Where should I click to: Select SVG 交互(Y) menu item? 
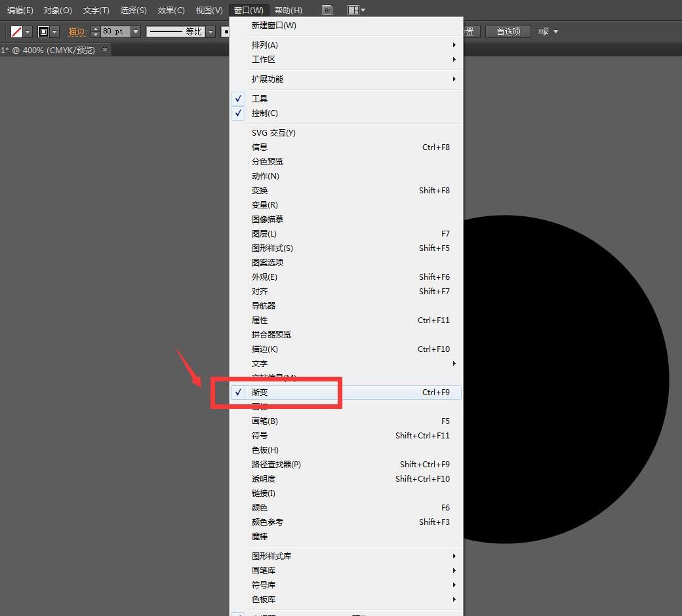tap(346, 132)
